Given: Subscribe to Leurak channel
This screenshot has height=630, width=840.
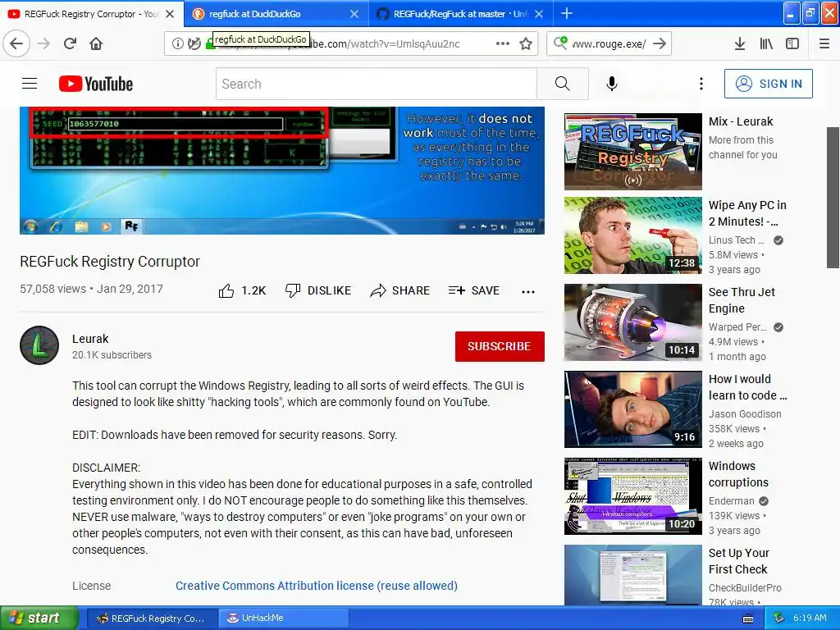Looking at the screenshot, I should [500, 346].
